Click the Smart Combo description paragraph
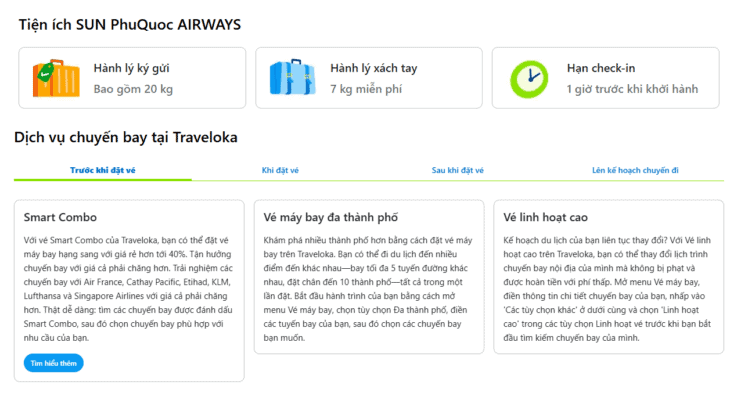The image size is (741, 400). (x=126, y=289)
